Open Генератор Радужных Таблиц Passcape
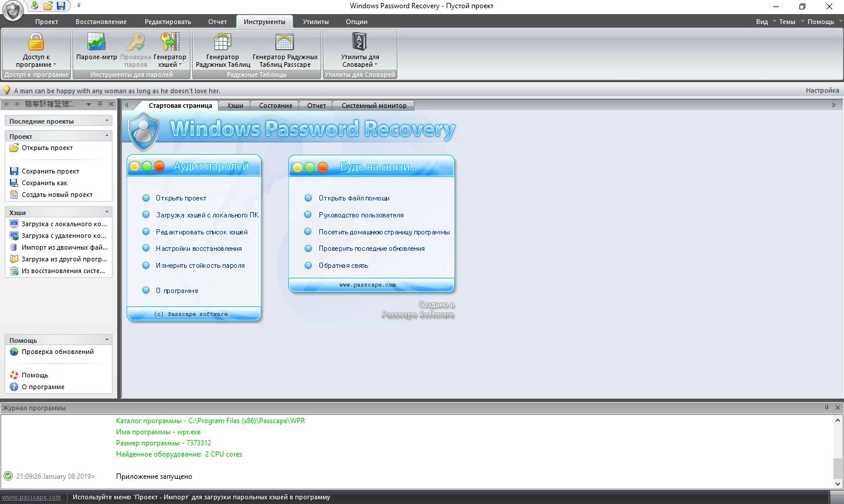Screen dimensions: 844x504 [285, 50]
